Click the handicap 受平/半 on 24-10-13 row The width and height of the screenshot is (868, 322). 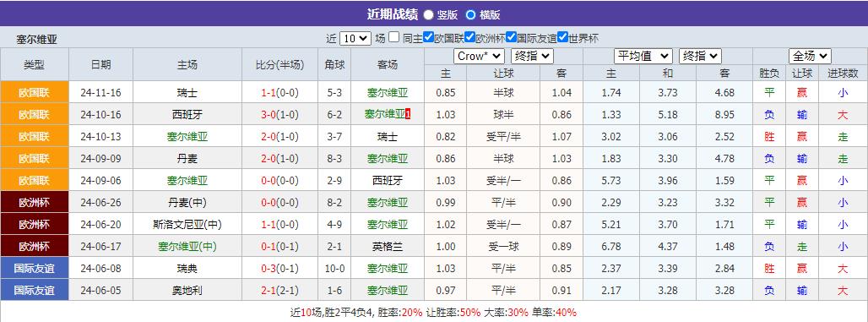(504, 136)
